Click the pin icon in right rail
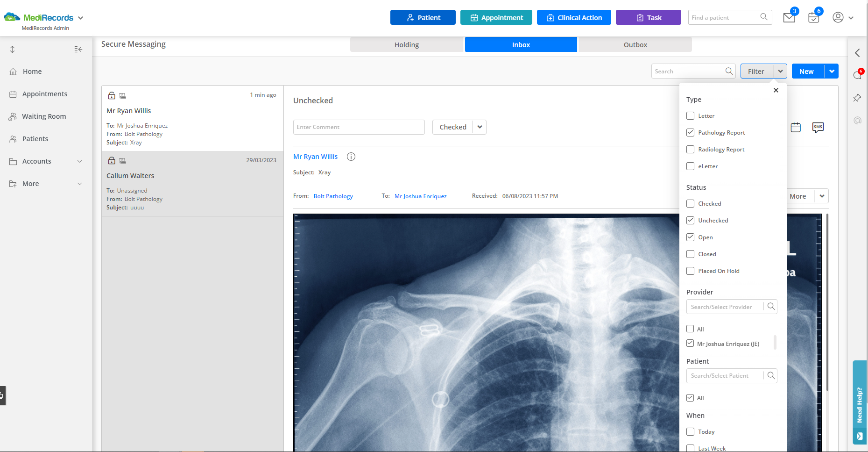868x452 pixels. [857, 98]
